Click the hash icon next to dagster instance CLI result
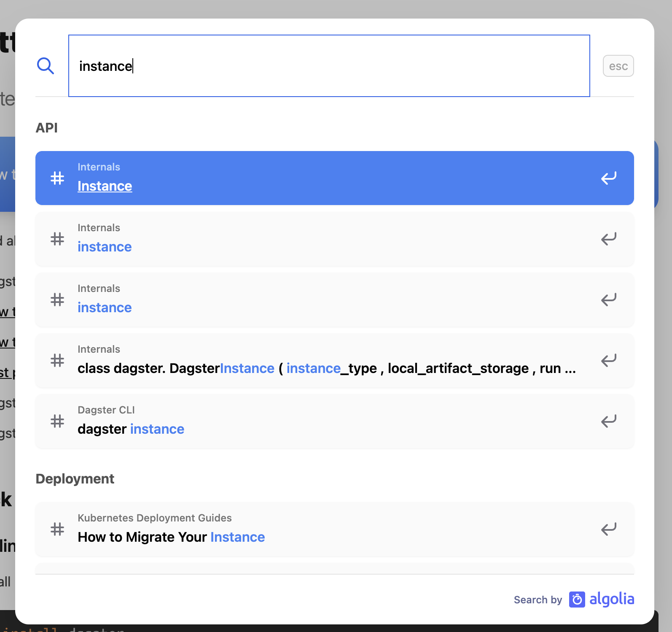Screen dimensions: 672x632 (57, 421)
